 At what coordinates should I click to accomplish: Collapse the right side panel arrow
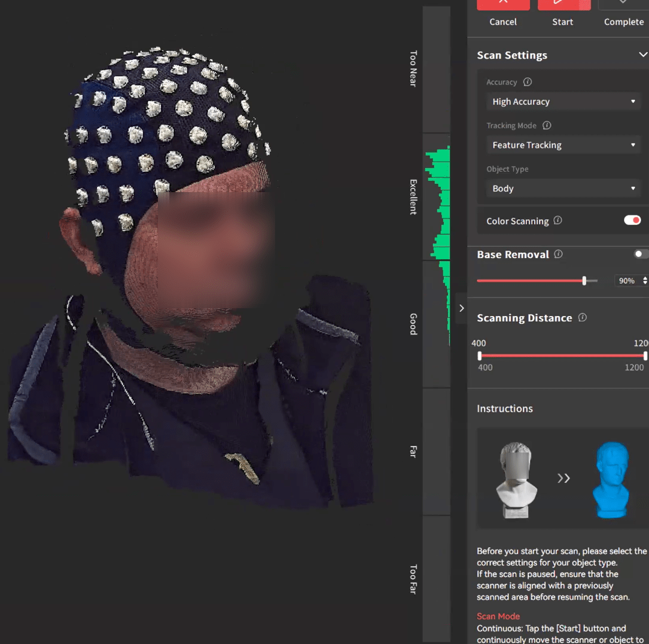[x=461, y=308]
